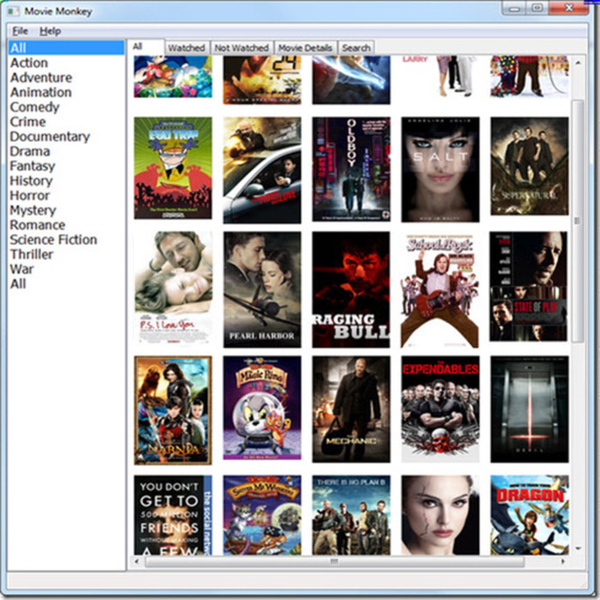Image resolution: width=600 pixels, height=600 pixels.
Task: Click the vertical scrollbar down arrow
Action: 578,548
